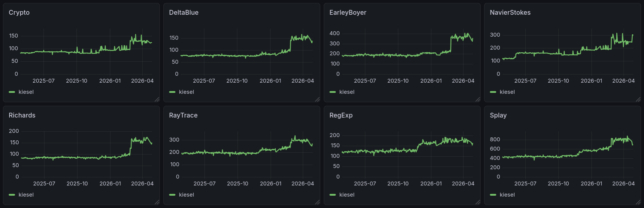This screenshot has height=208, width=644.
Task: Click the EarleyBoyer panel resize handle
Action: tap(478, 99)
